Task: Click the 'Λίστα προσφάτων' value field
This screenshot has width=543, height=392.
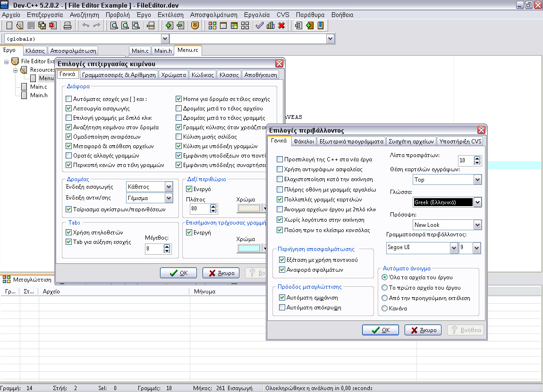Action: tap(466, 160)
